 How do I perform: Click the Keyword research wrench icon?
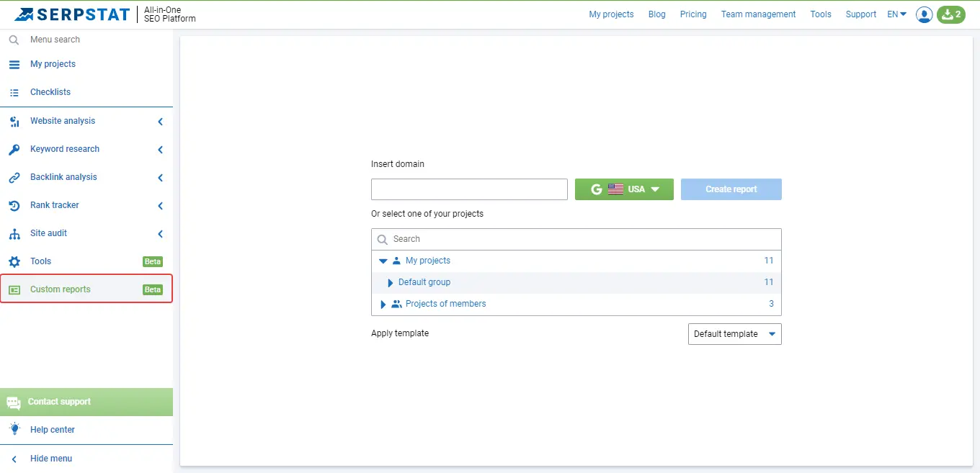tap(14, 149)
